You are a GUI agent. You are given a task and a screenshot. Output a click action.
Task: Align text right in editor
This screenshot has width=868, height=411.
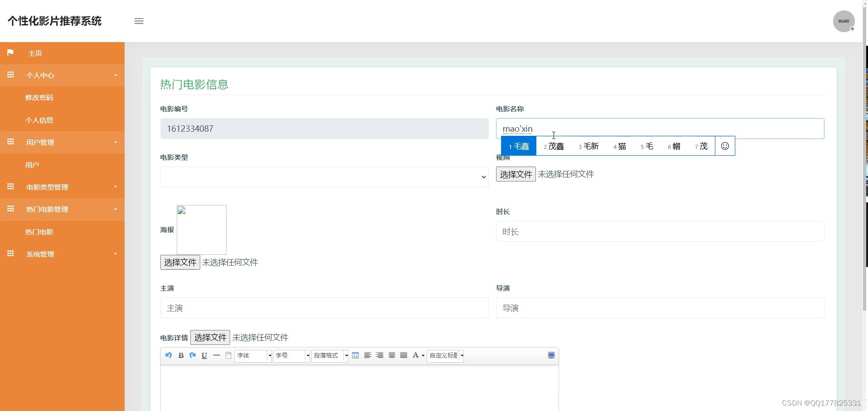380,355
